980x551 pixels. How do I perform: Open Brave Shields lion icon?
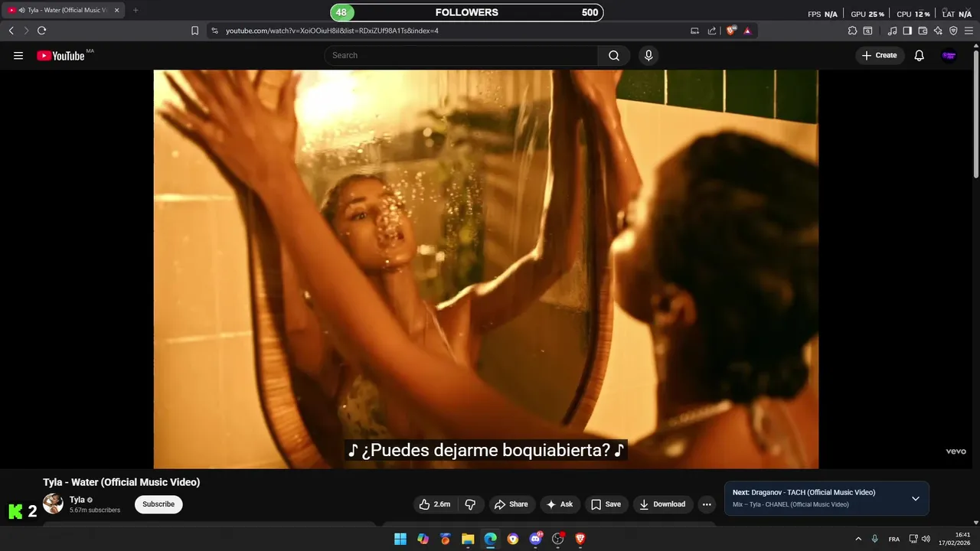click(x=731, y=31)
